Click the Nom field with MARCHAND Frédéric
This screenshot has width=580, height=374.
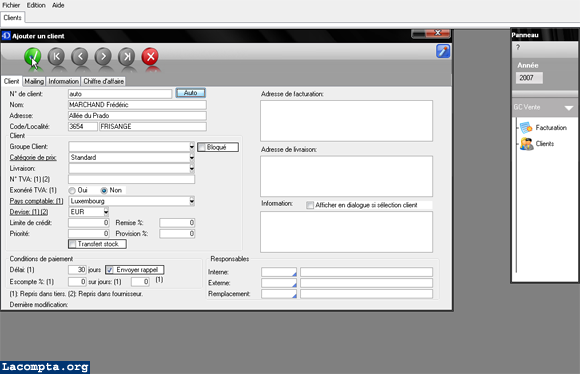[x=137, y=105]
